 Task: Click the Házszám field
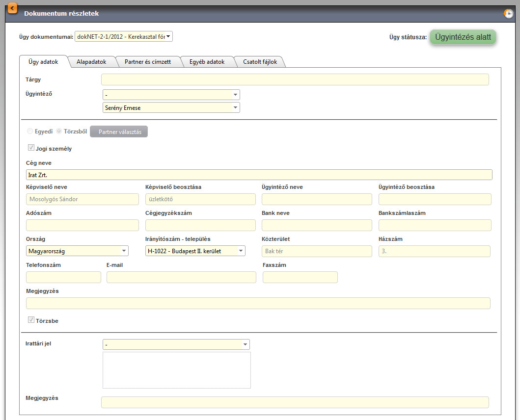click(435, 251)
